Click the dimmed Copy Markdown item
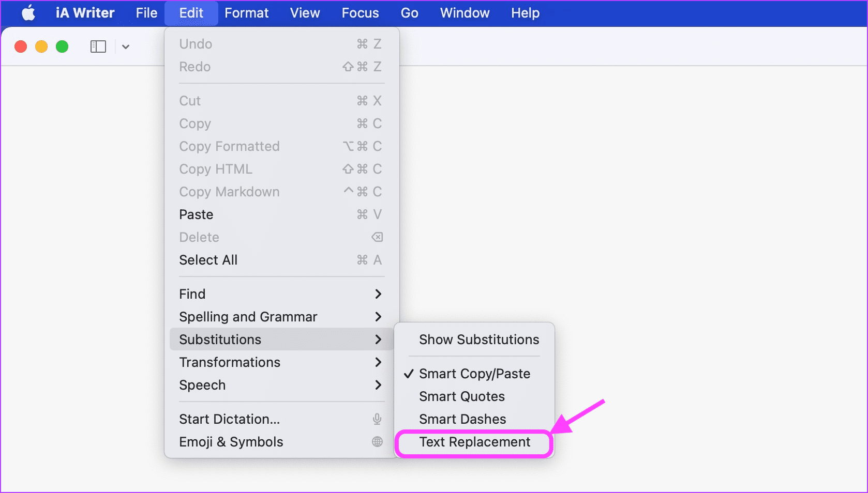Viewport: 868px width, 493px height. [281, 192]
